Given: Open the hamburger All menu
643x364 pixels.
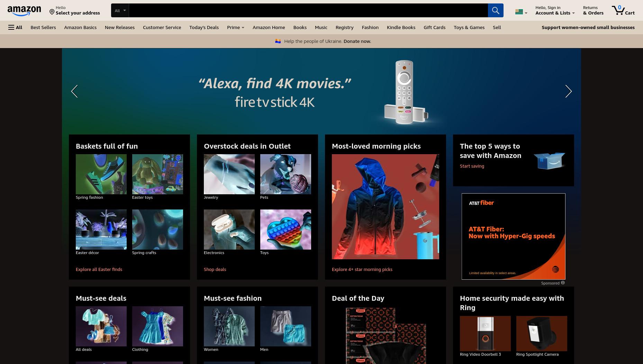Looking at the screenshot, I should (15, 27).
